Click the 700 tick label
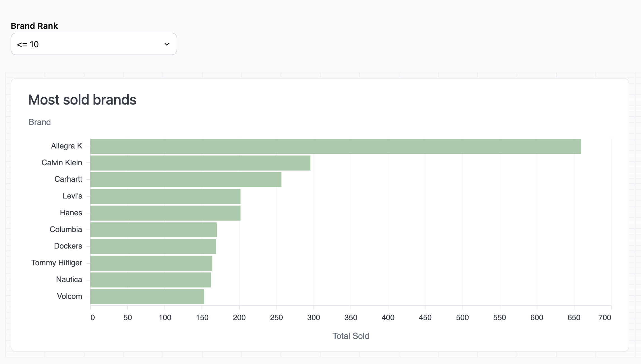This screenshot has width=641, height=364. (x=604, y=318)
